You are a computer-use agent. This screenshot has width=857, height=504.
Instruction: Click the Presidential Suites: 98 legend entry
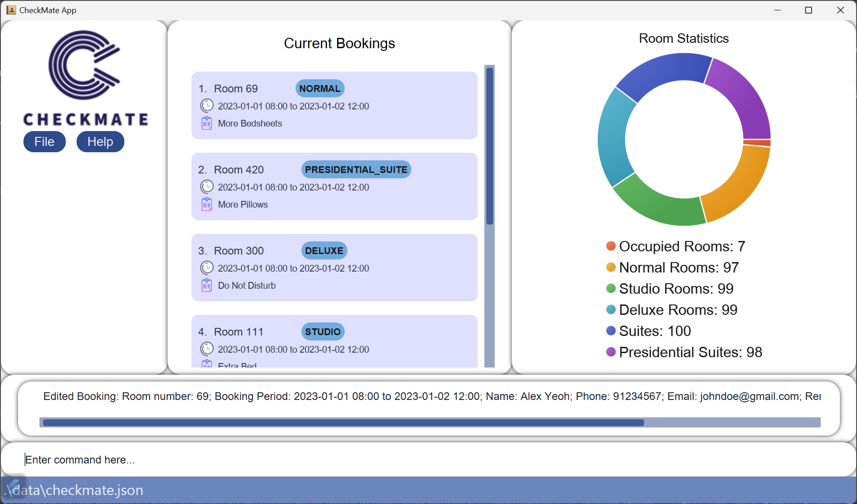[684, 352]
